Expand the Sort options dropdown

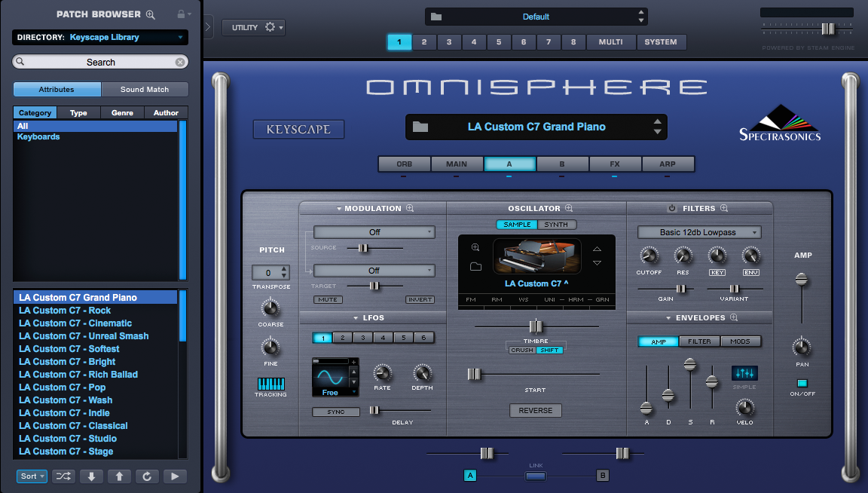(x=32, y=476)
